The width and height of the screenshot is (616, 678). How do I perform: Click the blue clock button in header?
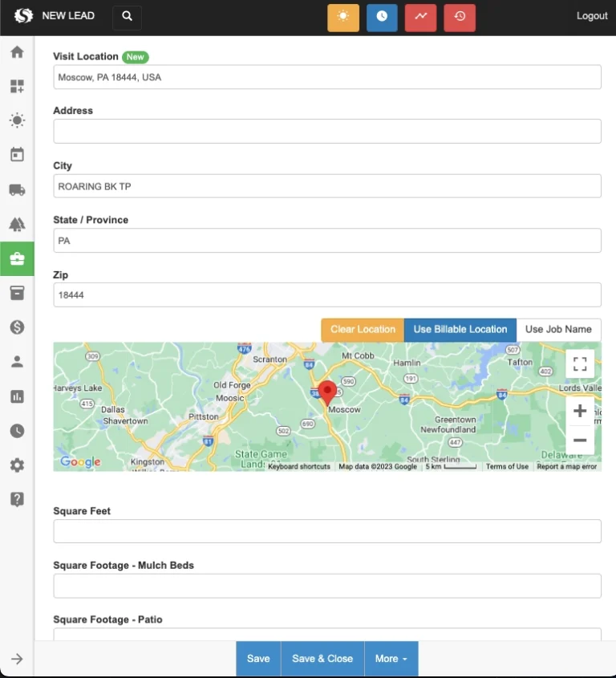tap(382, 17)
